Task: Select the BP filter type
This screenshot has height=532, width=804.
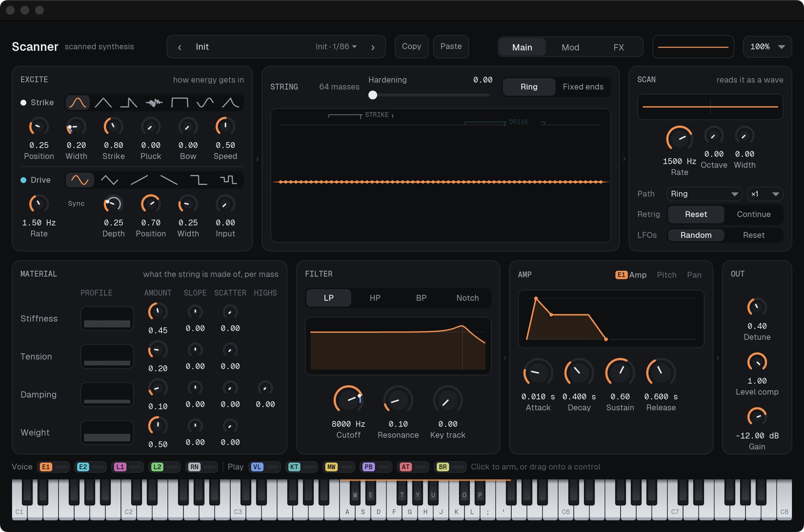Action: point(421,298)
